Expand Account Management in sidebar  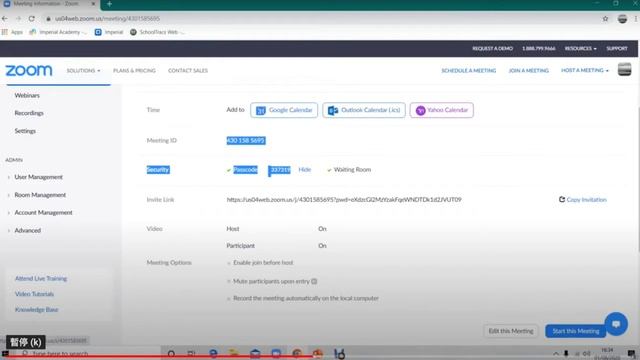43,212
